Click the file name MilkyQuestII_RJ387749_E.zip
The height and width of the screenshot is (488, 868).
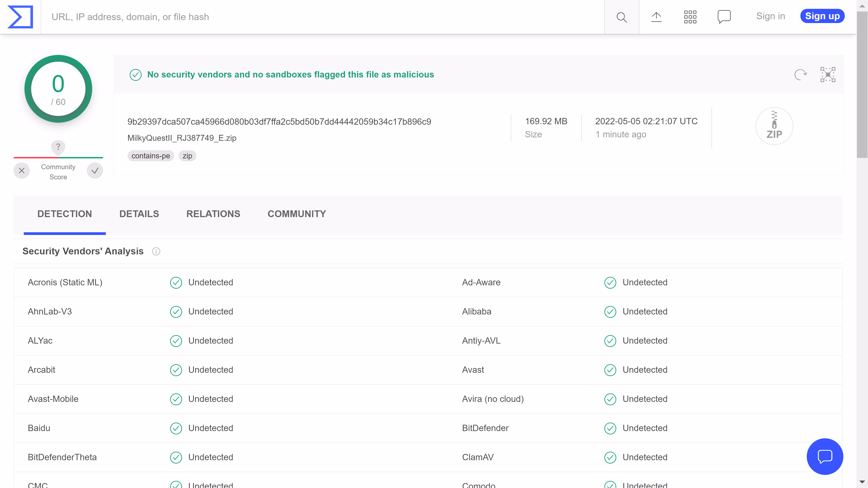pyautogui.click(x=182, y=138)
